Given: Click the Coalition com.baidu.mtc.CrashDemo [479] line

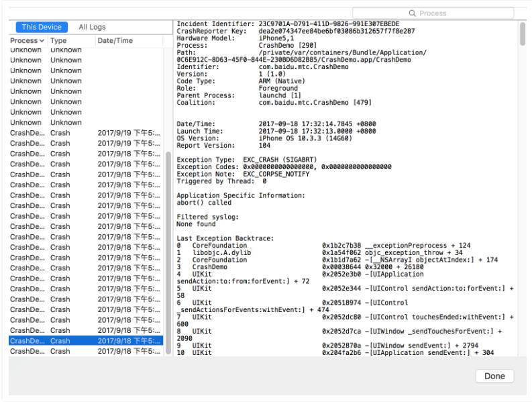Looking at the screenshot, I should coord(274,102).
